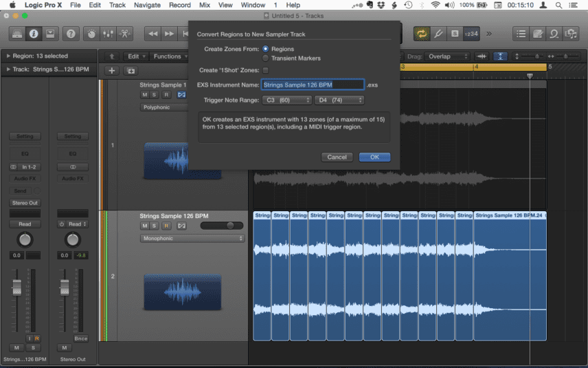The width and height of the screenshot is (588, 368).
Task: Open Smart Controls knob icon
Action: pyautogui.click(x=91, y=34)
